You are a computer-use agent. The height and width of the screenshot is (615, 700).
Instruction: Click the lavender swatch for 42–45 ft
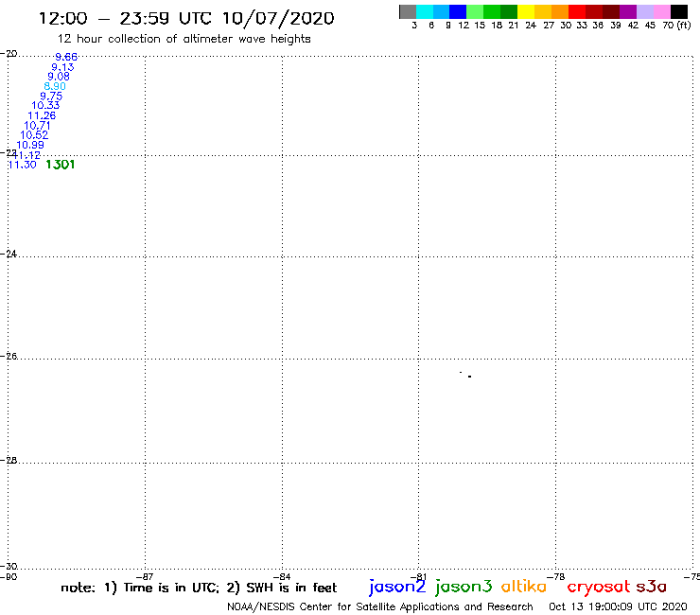click(644, 11)
